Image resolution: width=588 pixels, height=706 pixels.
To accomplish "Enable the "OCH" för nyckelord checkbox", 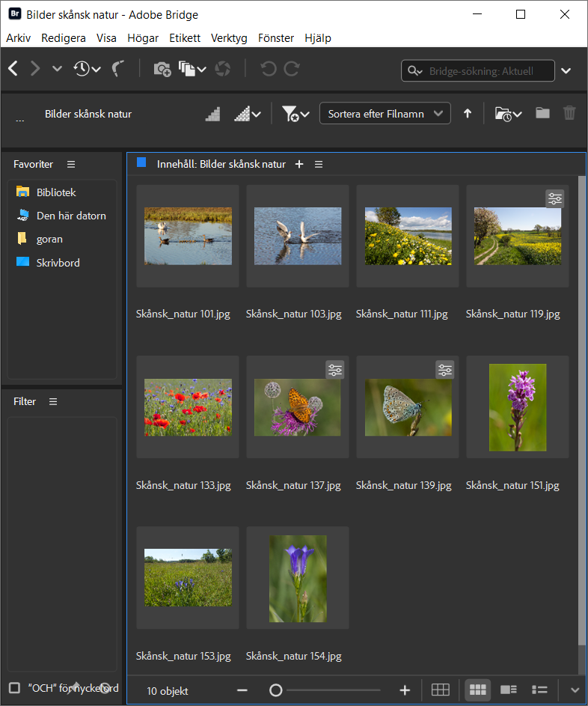I will coord(14,688).
